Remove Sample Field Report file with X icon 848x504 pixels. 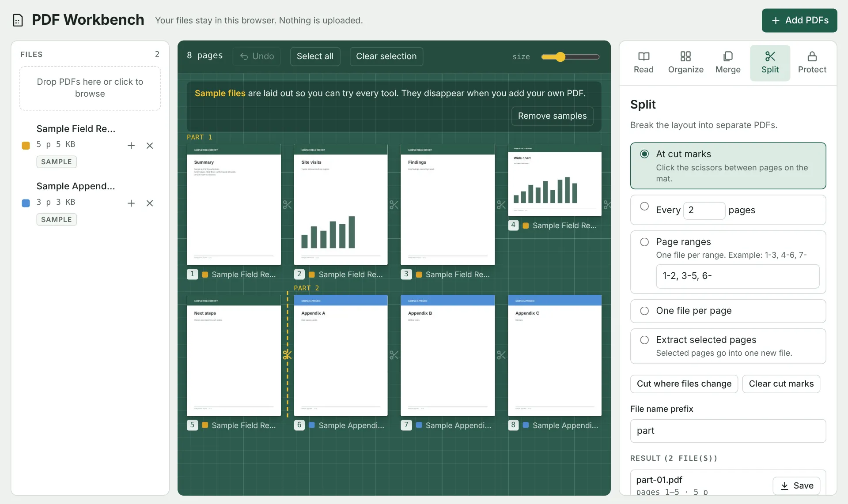tap(150, 146)
